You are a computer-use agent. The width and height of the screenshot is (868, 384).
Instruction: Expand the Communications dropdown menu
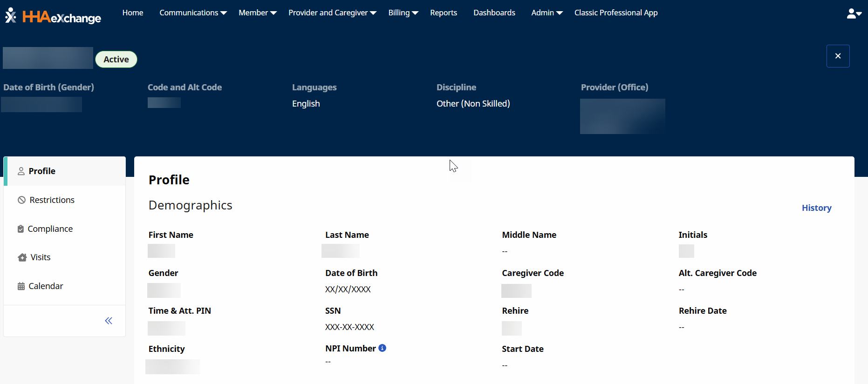[193, 13]
